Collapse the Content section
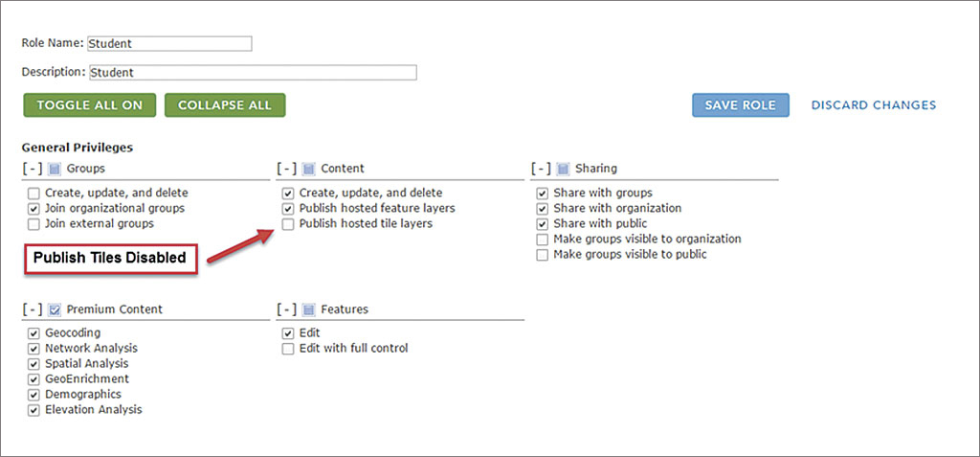The image size is (980, 457). coord(286,169)
